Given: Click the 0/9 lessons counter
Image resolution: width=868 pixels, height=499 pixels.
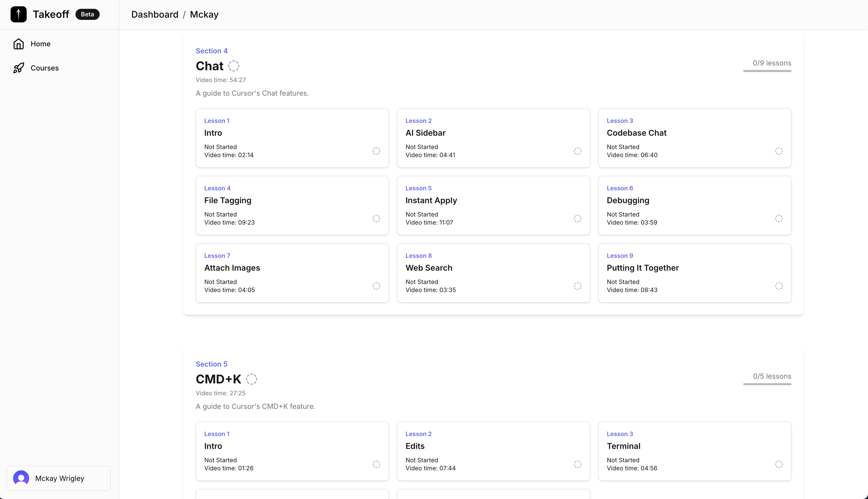Looking at the screenshot, I should pos(772,63).
